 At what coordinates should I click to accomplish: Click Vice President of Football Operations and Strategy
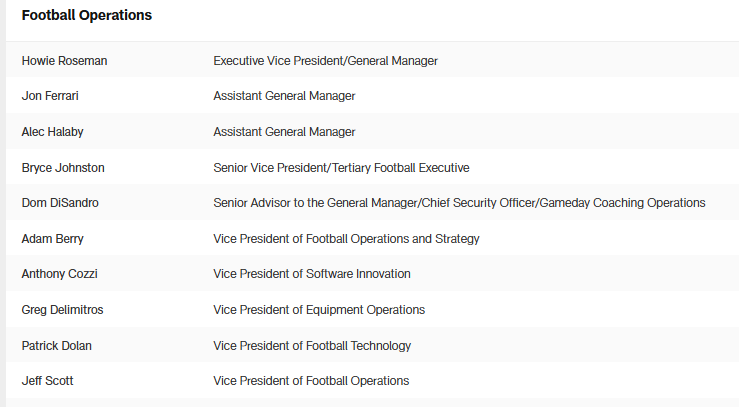click(x=346, y=239)
